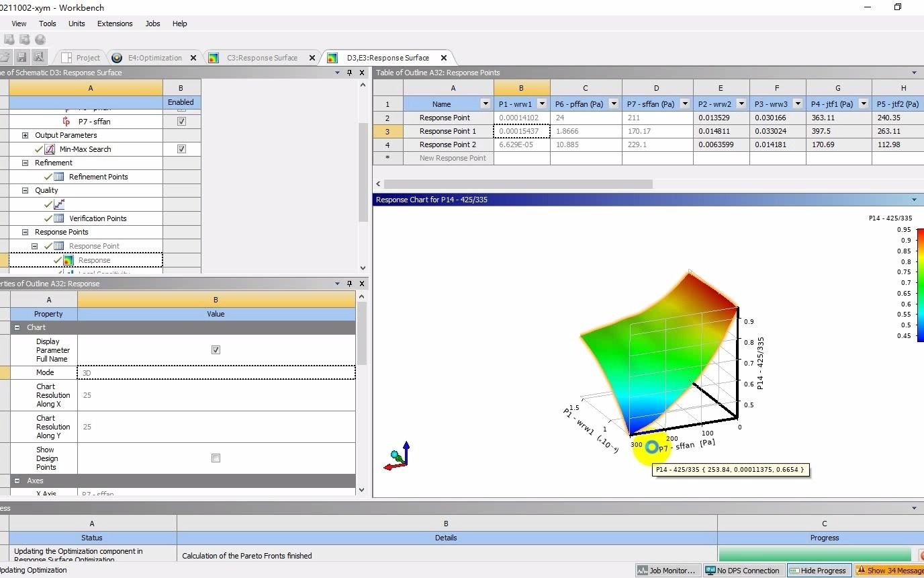Click the Show 34 Messages button
The height and width of the screenshot is (578, 924).
coord(889,571)
